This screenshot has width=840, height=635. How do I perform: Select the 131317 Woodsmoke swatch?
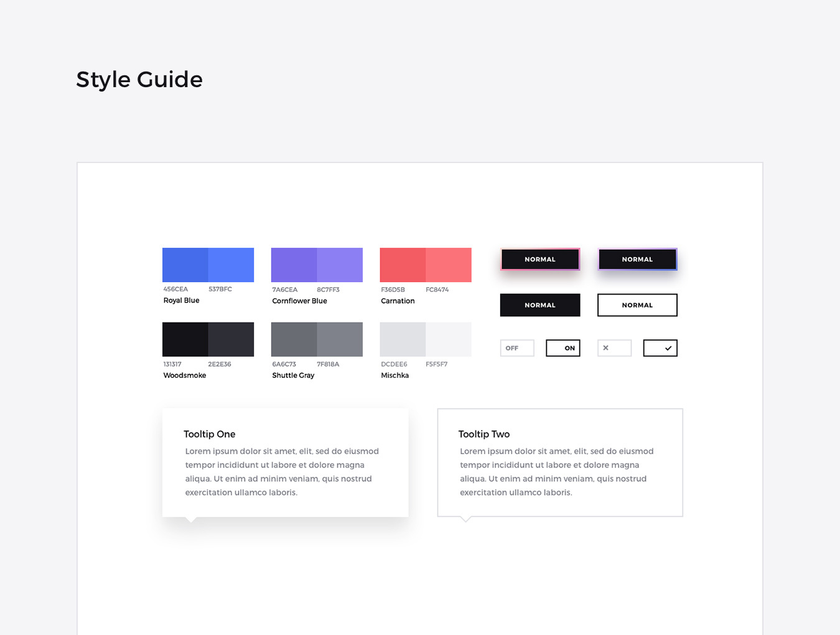click(185, 339)
